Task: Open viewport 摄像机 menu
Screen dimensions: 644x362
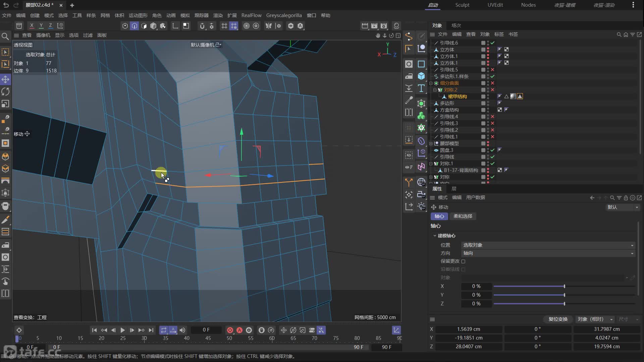Action: pyautogui.click(x=43, y=35)
